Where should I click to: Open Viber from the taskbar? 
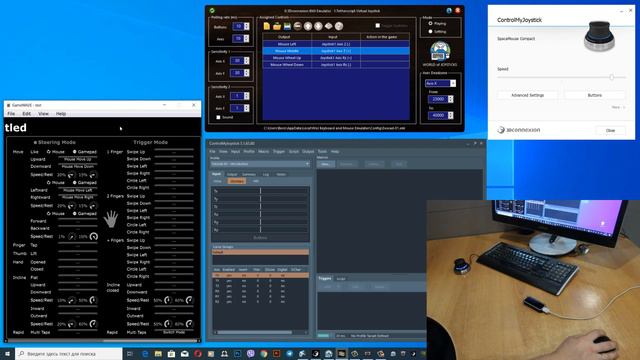251,353
